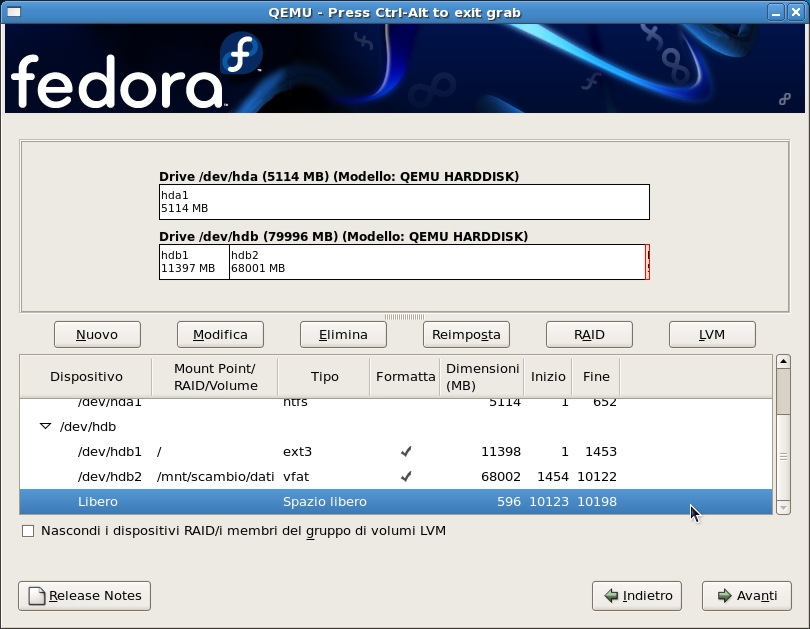Image resolution: width=810 pixels, height=629 pixels.
Task: Sort by the Formatta column header
Action: click(405, 377)
